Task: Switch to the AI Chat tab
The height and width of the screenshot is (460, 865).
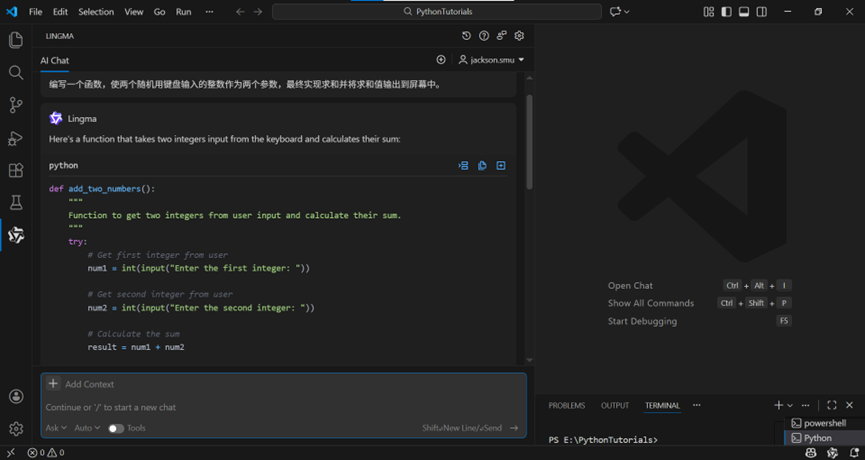Action: [x=55, y=61]
